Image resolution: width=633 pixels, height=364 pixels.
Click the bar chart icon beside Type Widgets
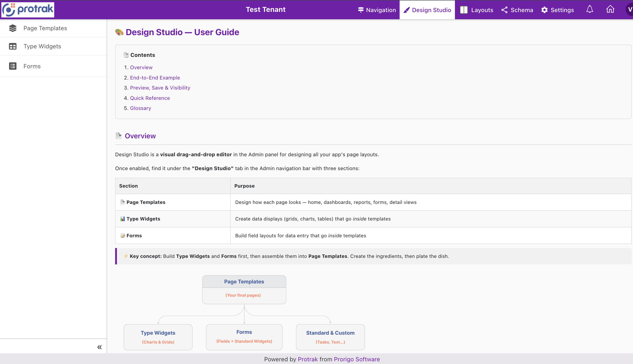coord(123,219)
